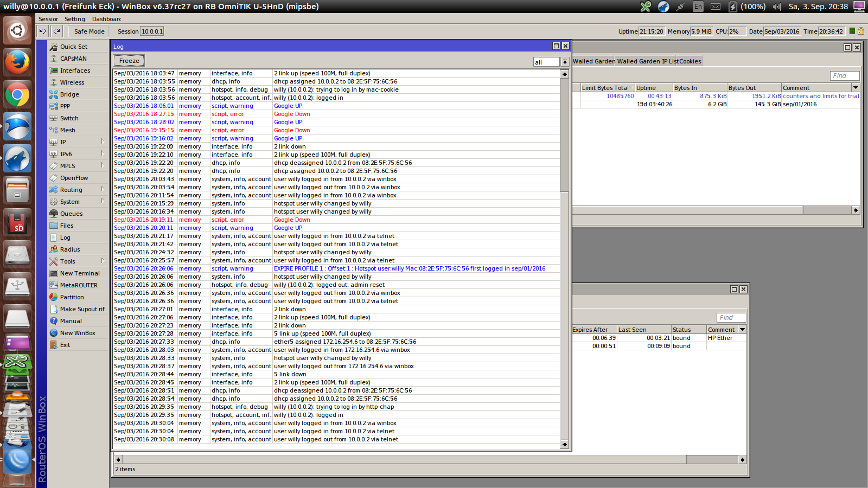Open Quick Set from sidebar
The image size is (868, 488).
[x=73, y=47]
